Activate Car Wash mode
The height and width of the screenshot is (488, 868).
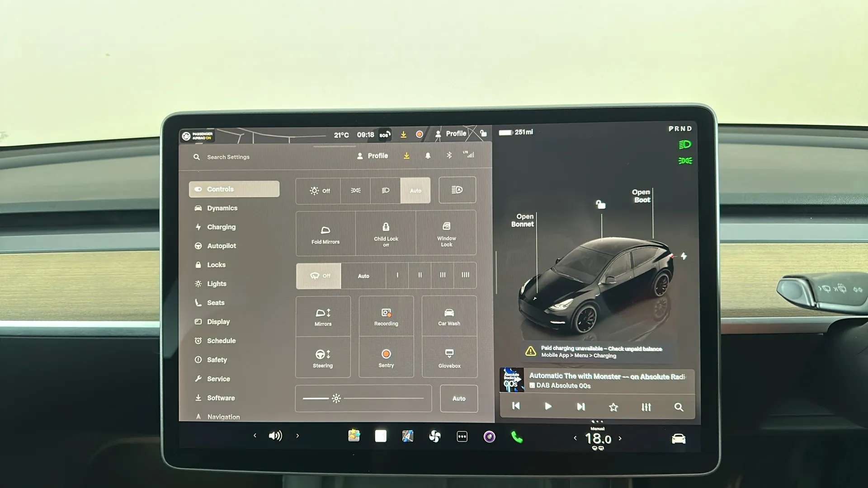449,317
